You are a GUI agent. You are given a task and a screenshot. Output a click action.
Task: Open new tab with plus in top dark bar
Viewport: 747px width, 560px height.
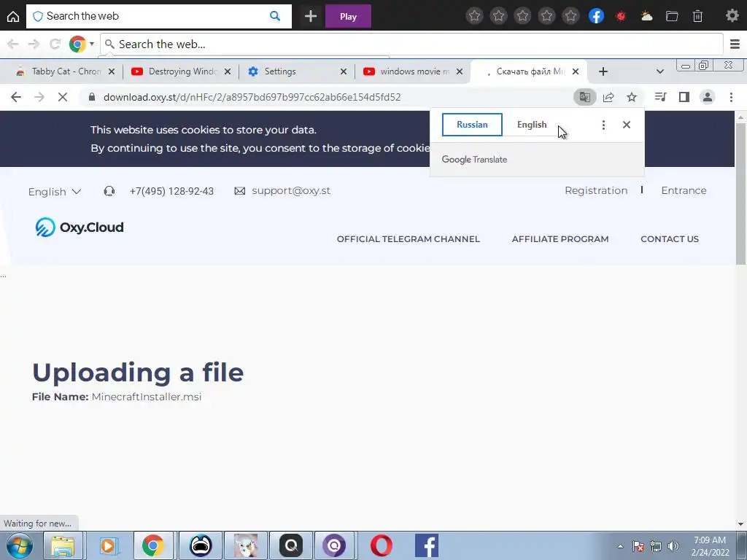coord(311,17)
